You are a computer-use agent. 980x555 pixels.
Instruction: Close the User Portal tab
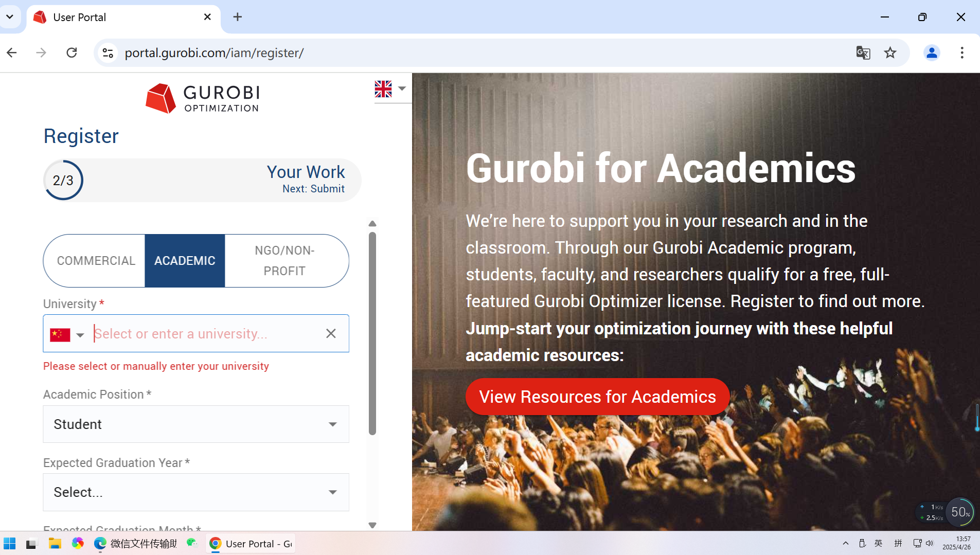(207, 17)
